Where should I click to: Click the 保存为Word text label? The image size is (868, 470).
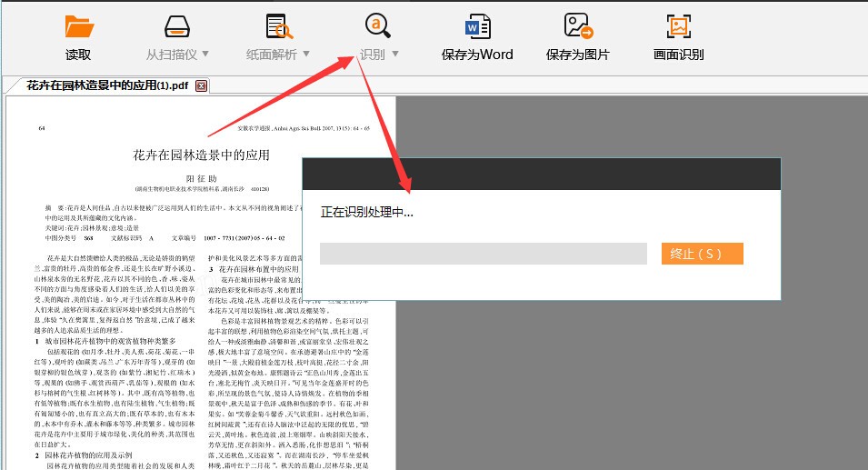point(477,55)
